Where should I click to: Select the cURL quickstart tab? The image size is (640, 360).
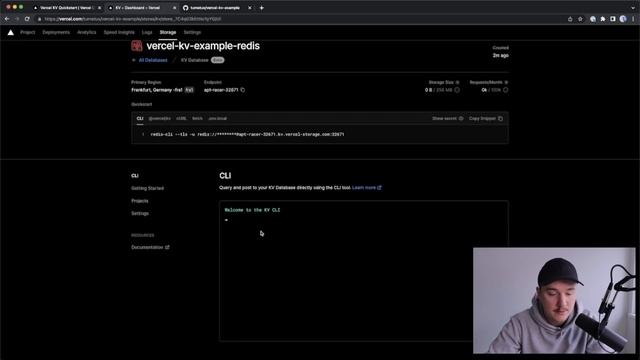click(181, 118)
